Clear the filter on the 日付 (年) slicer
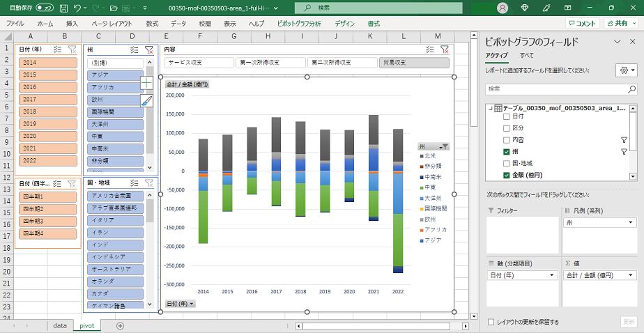This screenshot has width=644, height=333. tap(72, 50)
